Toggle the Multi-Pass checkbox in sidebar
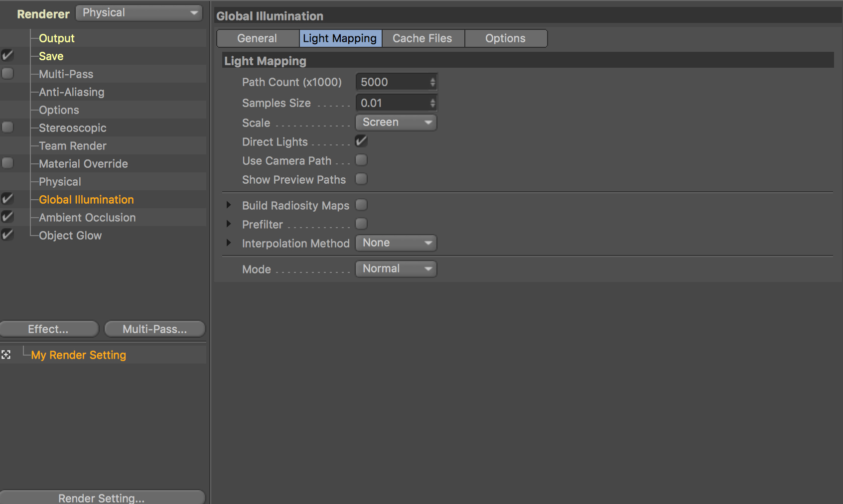Screen dimensions: 843x504 click(x=7, y=74)
